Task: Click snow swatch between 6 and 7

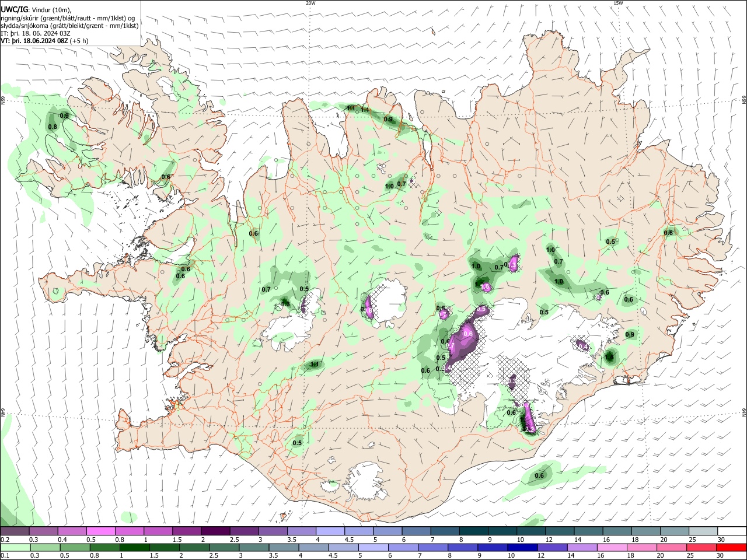Action: pos(416,531)
